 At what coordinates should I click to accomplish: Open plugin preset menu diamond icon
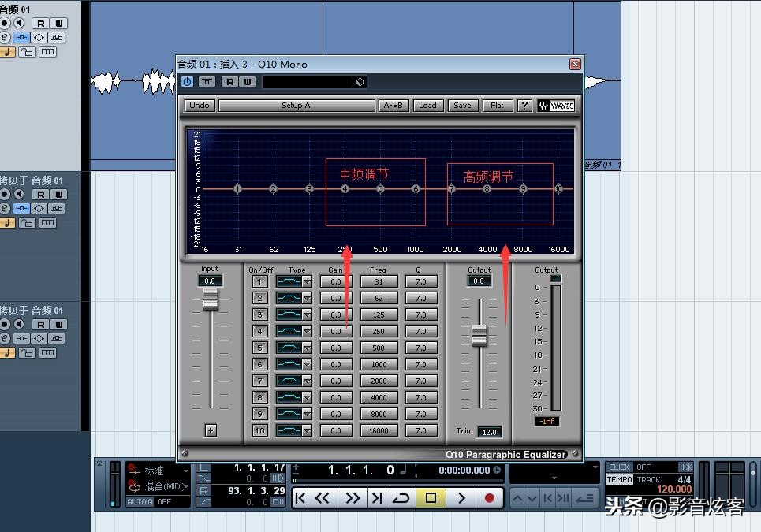point(360,82)
